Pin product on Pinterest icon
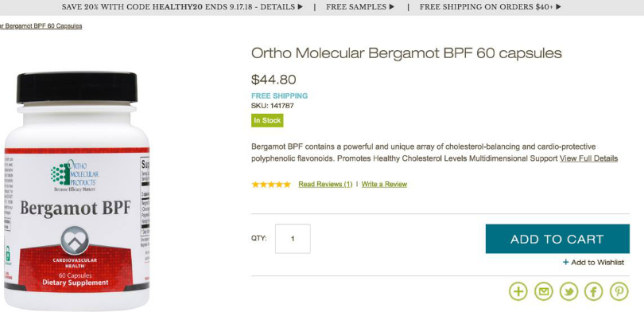Screen dimensions: 644x312 coord(619,291)
